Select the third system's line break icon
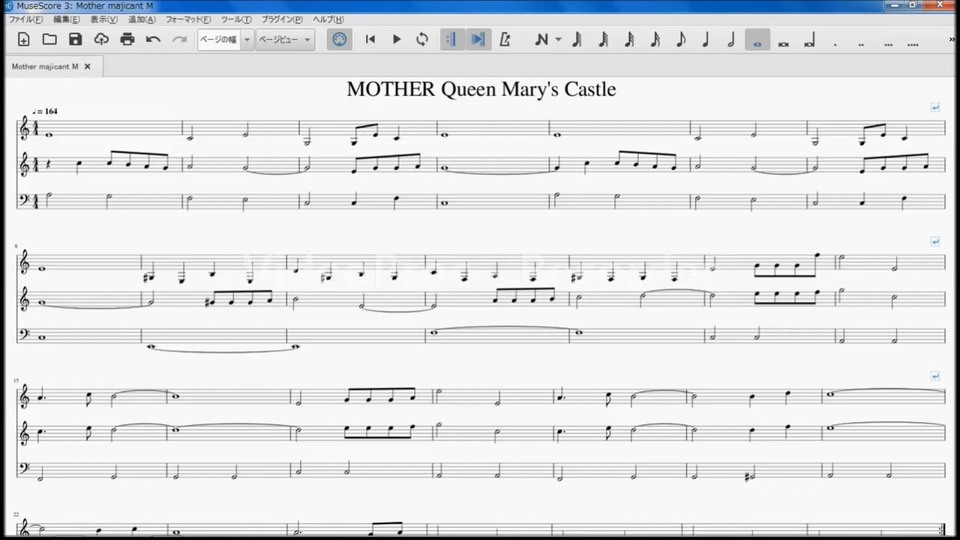 tap(935, 375)
